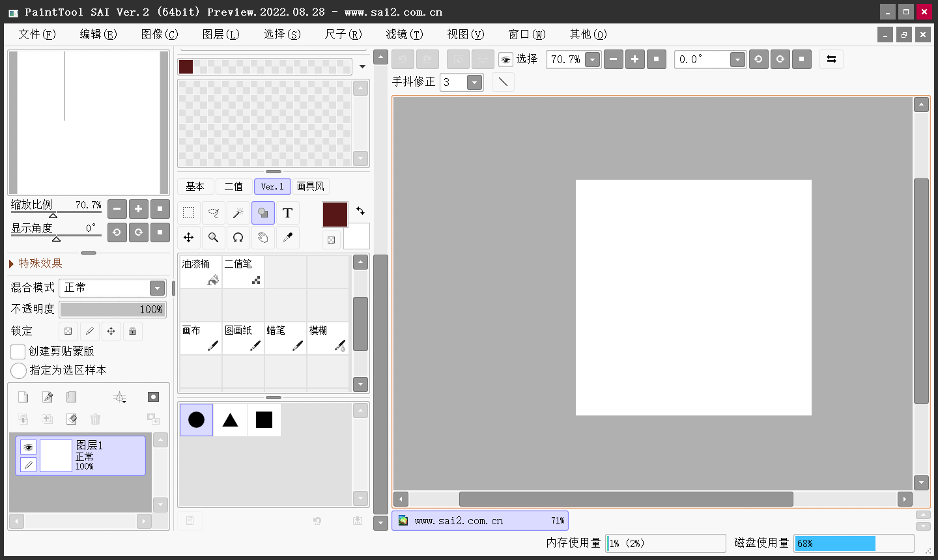Enable 创建剪贴蒙版 checkbox
This screenshot has height=560, width=938.
coord(18,352)
